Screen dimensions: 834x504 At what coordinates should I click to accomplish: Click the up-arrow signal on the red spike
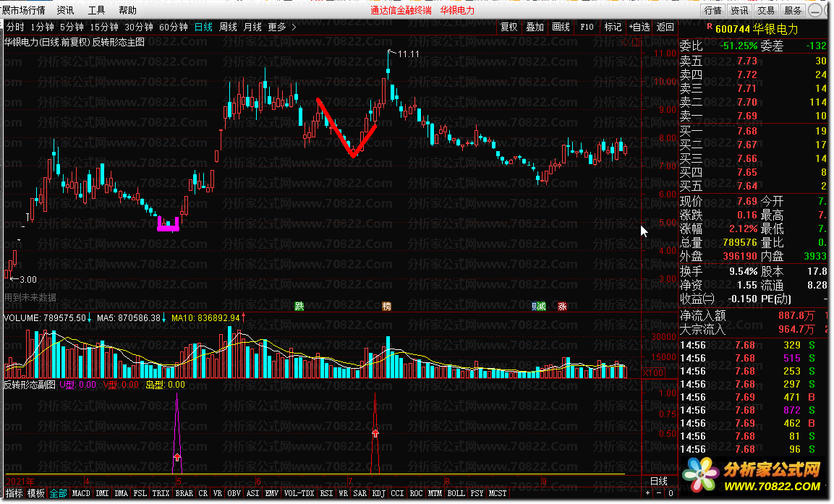click(375, 434)
